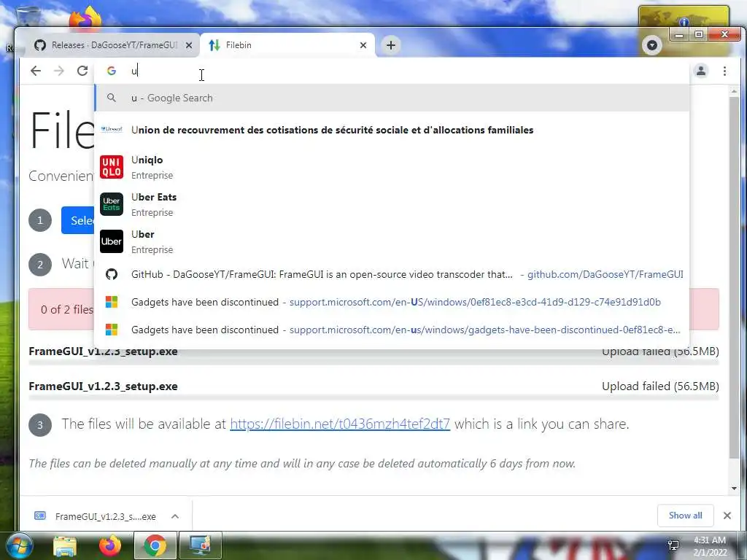Click the GitHub octocat icon in suggestions
Viewport: 747px width, 560px height.
(112, 274)
